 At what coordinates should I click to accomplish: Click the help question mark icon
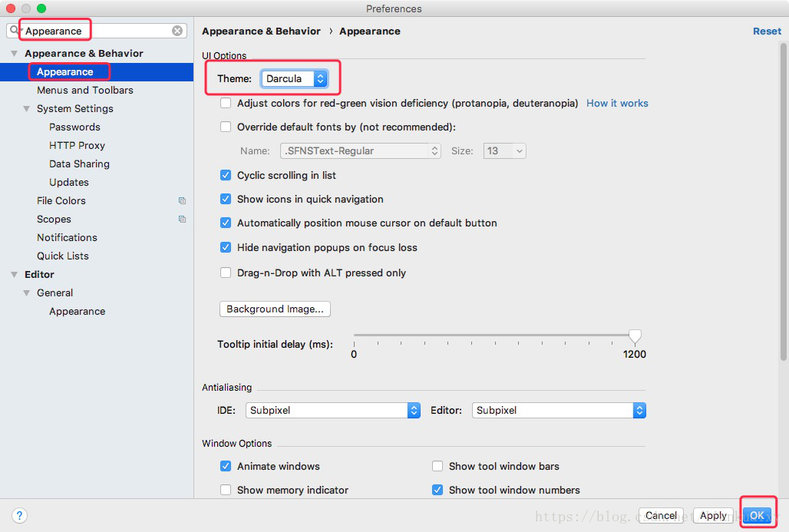click(x=19, y=515)
